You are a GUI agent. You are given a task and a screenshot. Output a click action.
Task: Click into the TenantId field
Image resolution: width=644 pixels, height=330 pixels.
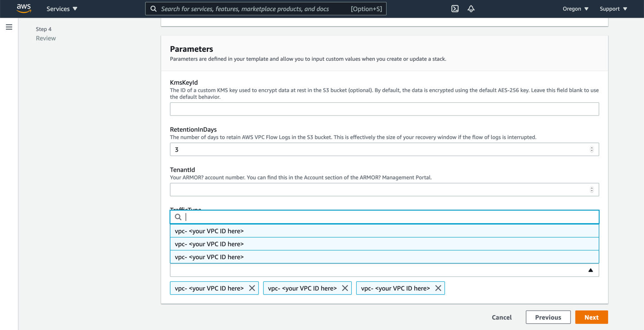[378, 190]
